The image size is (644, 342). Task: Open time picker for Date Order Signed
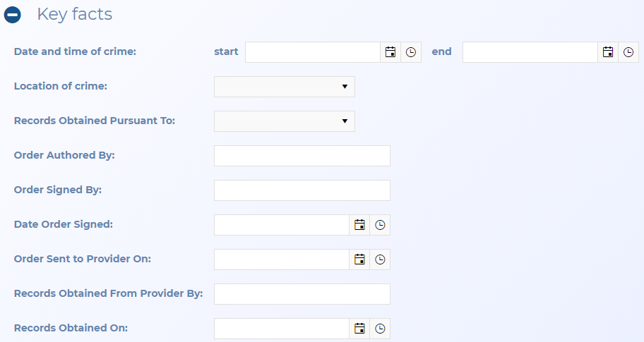click(x=380, y=225)
